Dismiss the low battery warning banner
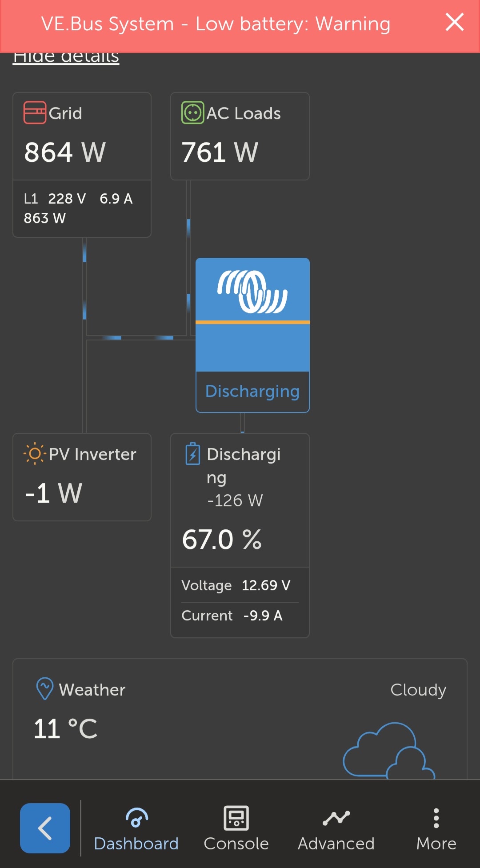The width and height of the screenshot is (480, 868). click(454, 22)
